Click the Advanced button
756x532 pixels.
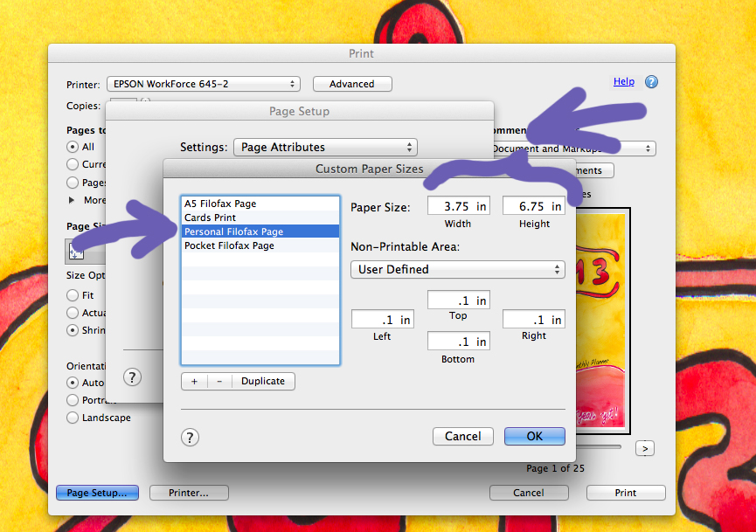pyautogui.click(x=351, y=84)
